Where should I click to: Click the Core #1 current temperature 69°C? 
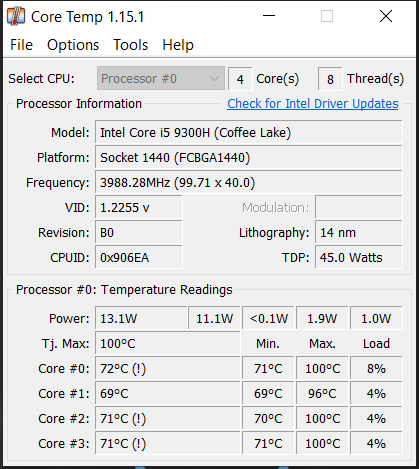[168, 393]
